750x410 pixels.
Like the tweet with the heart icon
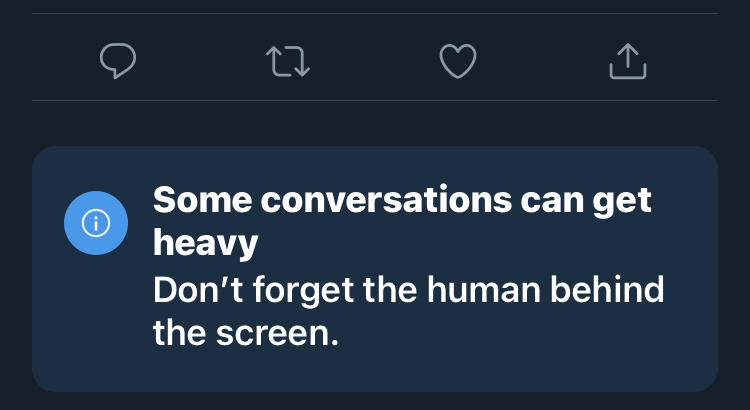pos(458,61)
